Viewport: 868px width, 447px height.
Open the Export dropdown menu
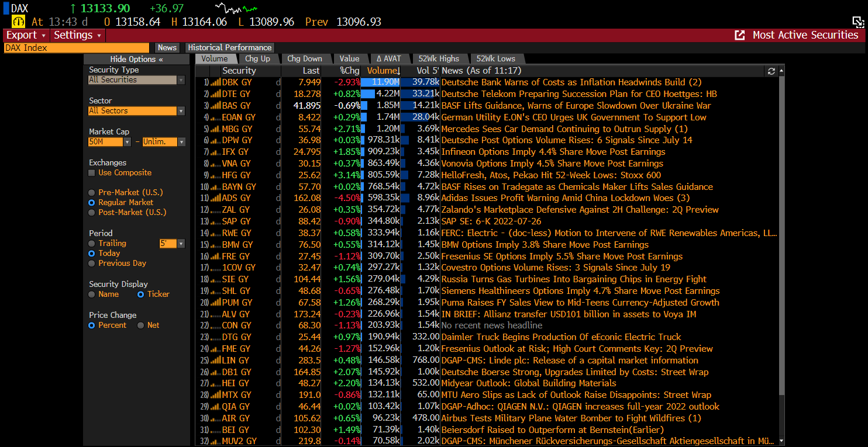pyautogui.click(x=26, y=35)
